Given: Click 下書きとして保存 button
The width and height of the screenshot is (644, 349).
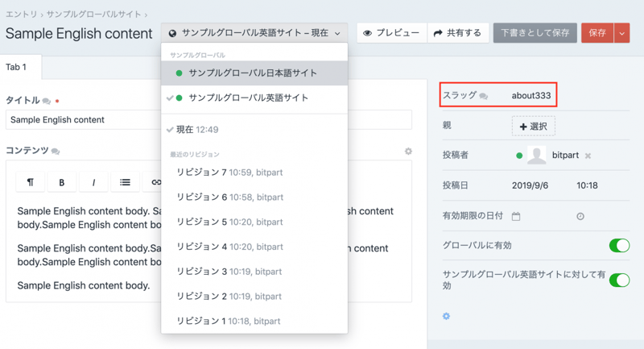Looking at the screenshot, I should coord(535,33).
